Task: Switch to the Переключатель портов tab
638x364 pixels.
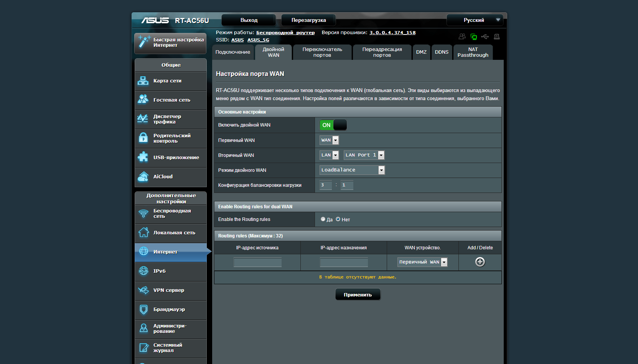Action: pyautogui.click(x=322, y=52)
